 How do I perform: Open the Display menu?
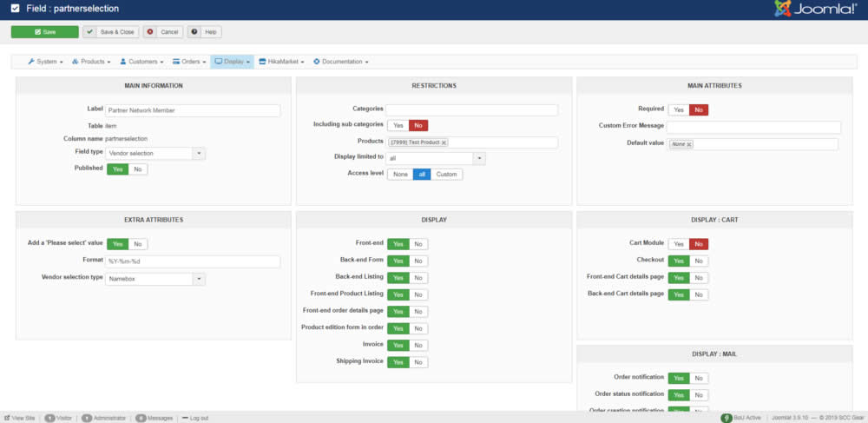233,62
